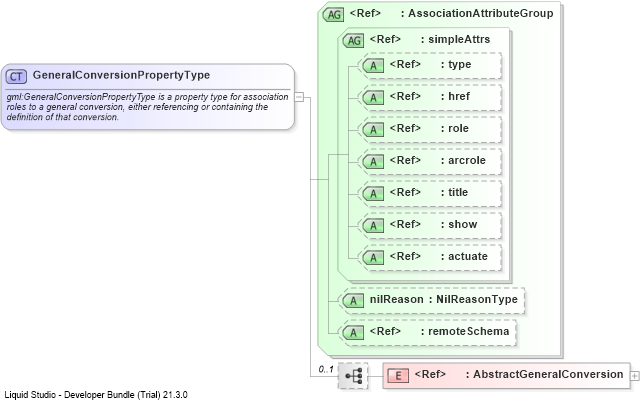Click the A icon of the type attribute

click(x=373, y=66)
